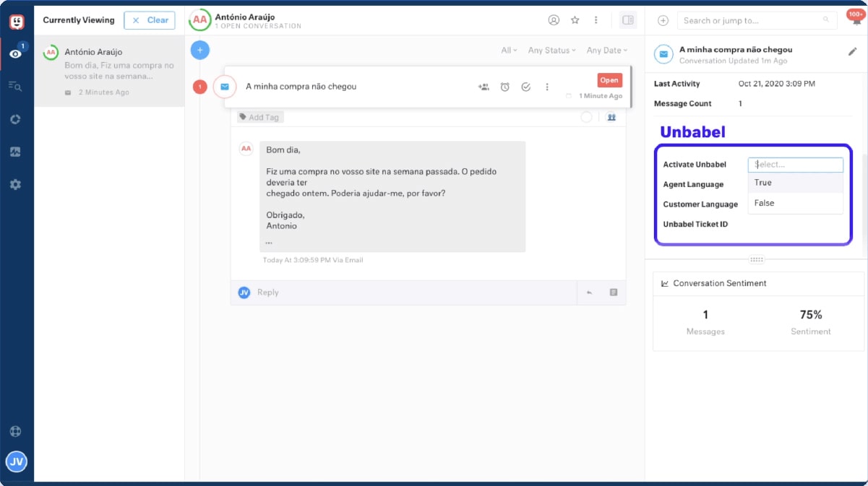Click the snooze alarm clock icon

[505, 87]
